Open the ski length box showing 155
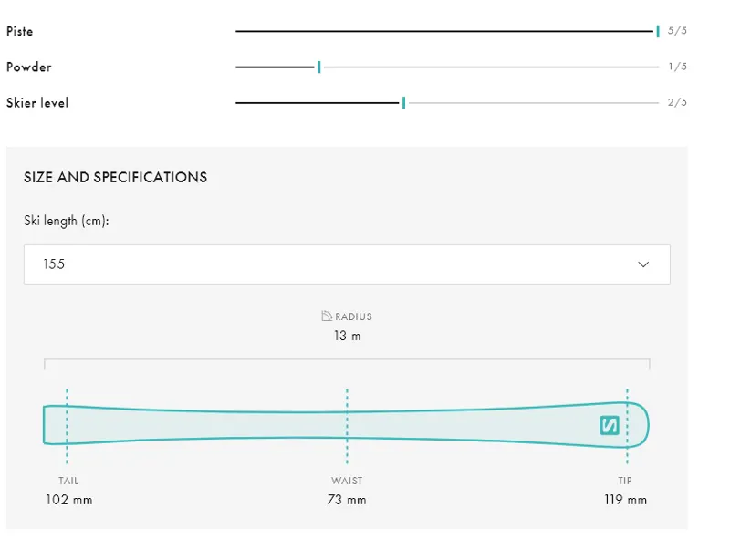The width and height of the screenshot is (730, 560). (x=347, y=264)
